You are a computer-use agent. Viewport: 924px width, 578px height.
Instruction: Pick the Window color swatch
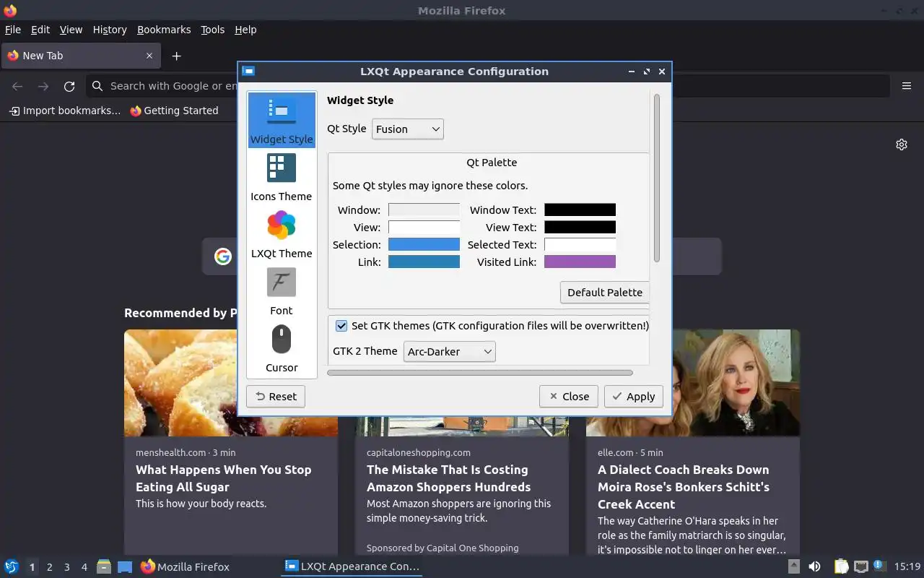pos(424,210)
